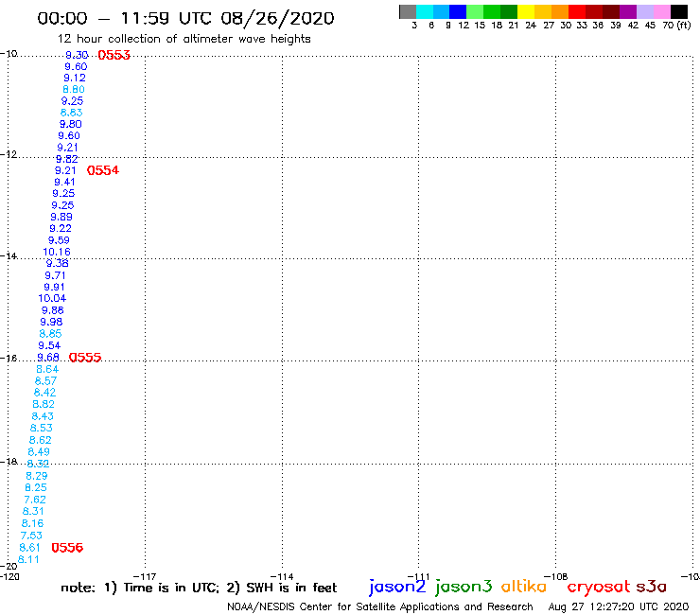The image size is (700, 615).
Task: Click the jason3 satellite label
Action: click(x=464, y=587)
